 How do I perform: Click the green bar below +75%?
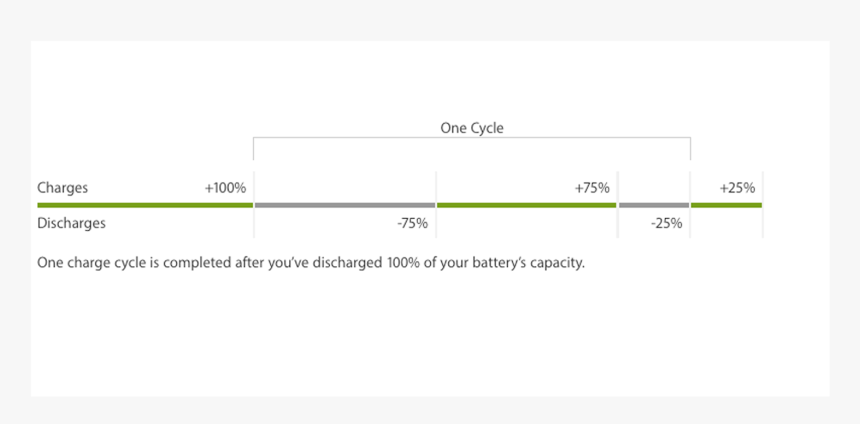pos(527,205)
